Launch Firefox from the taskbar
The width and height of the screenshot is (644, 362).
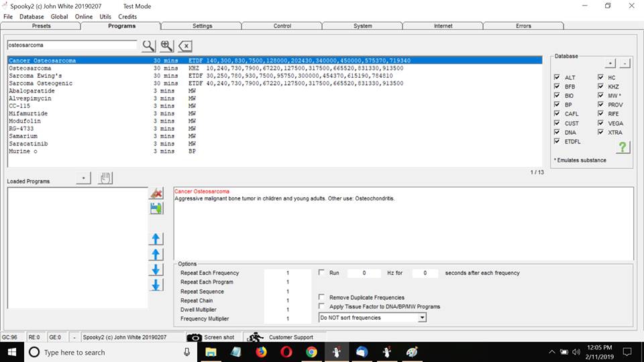[x=261, y=352]
